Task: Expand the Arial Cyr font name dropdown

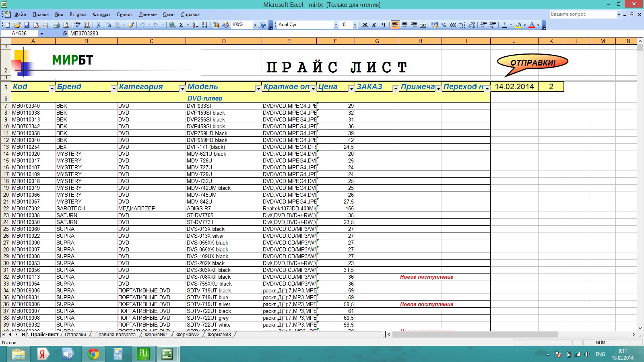Action: tap(336, 25)
